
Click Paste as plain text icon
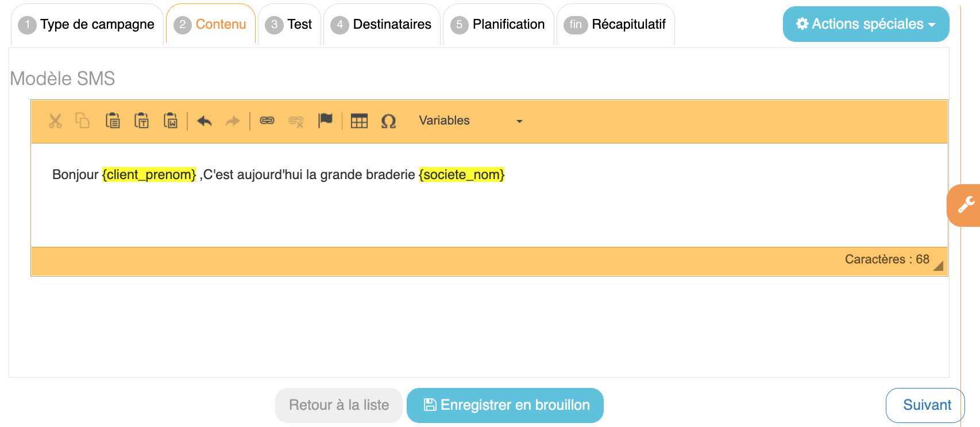click(141, 121)
